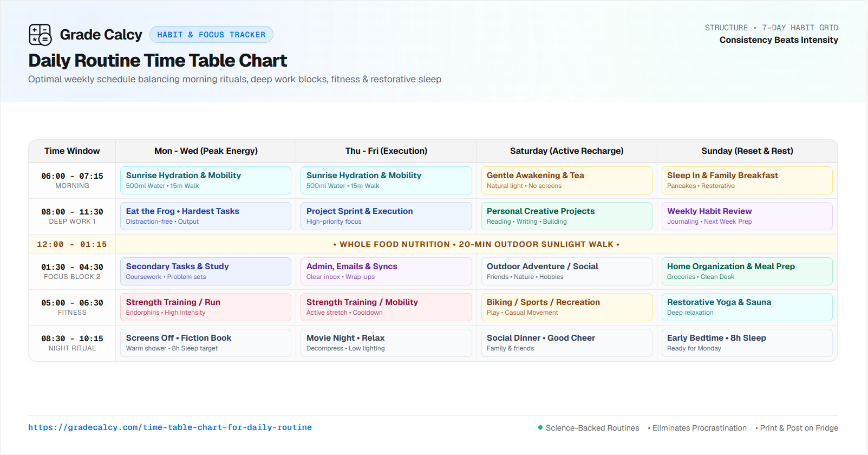Click the Eliminates Procrastination footer text
This screenshot has height=455, width=868.
(x=699, y=428)
